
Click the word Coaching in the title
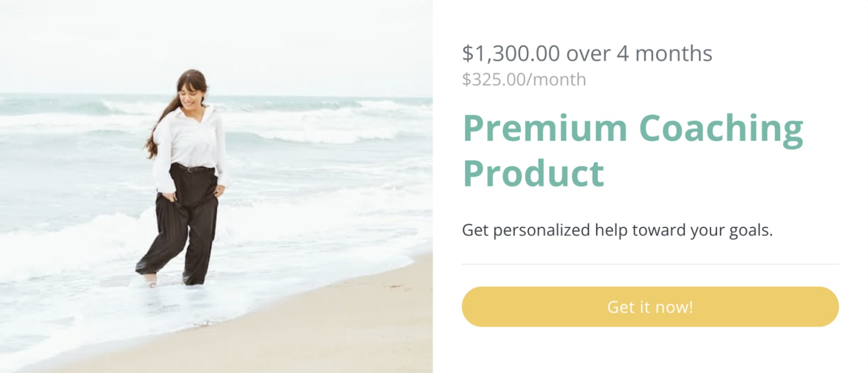[720, 128]
